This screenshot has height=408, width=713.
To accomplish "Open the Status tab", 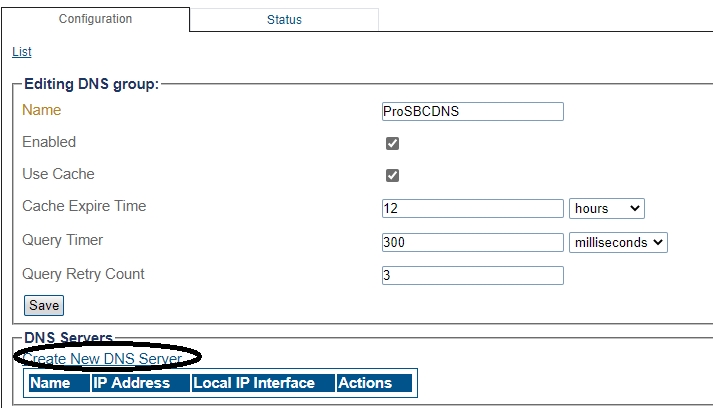I will point(284,20).
